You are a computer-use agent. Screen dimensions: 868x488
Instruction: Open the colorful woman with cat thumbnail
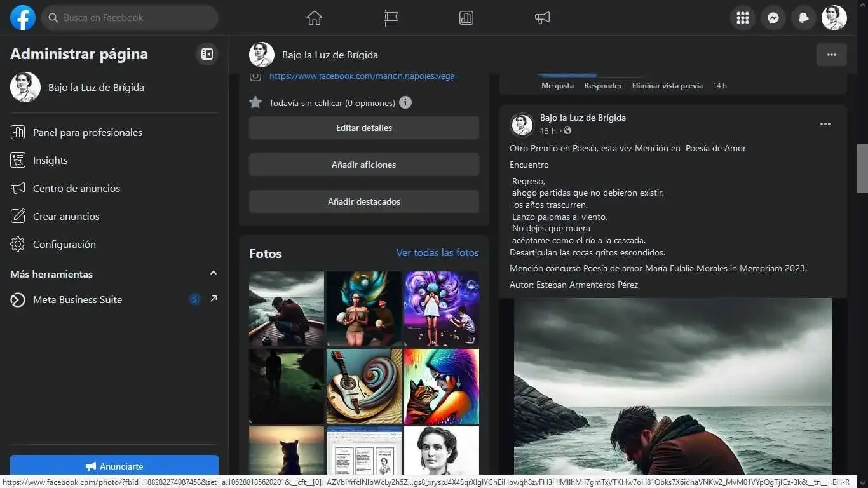point(442,386)
